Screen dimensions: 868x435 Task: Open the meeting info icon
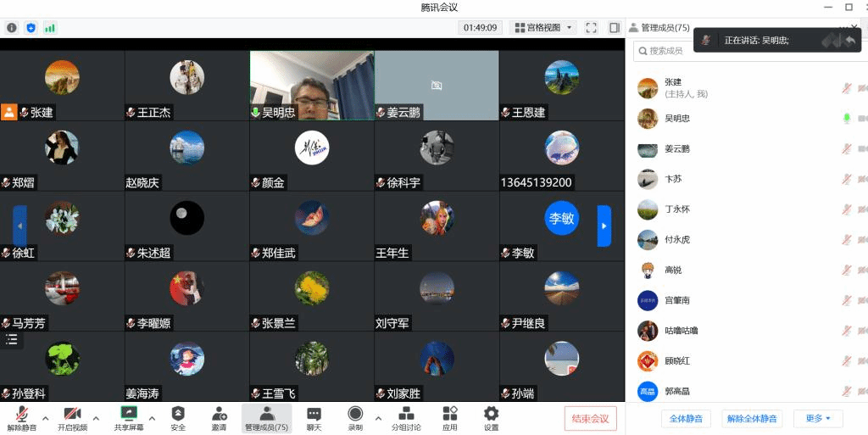point(12,28)
